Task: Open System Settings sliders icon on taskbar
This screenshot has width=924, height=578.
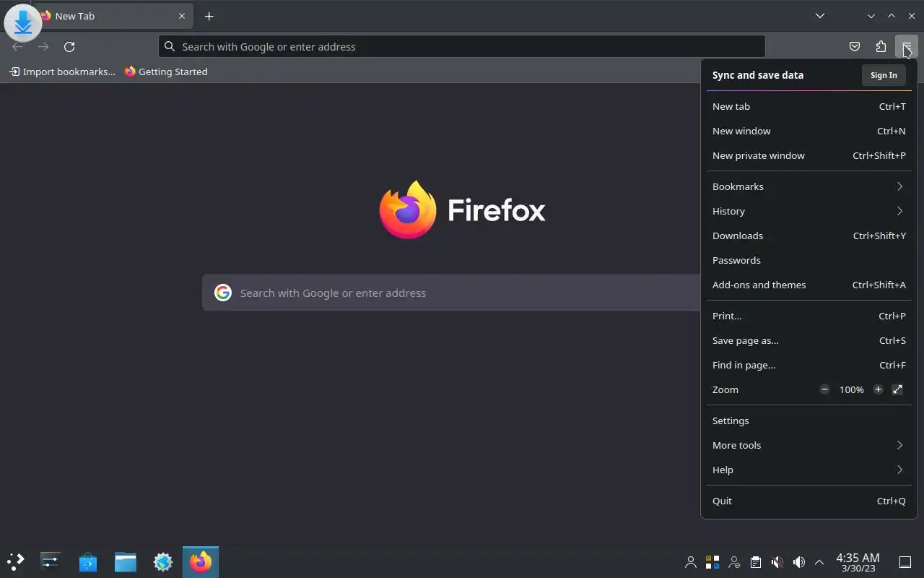Action: coord(51,561)
